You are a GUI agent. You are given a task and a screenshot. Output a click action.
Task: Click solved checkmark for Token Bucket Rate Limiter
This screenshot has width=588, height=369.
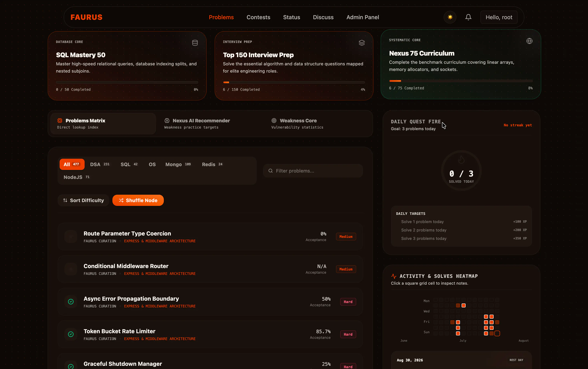click(71, 334)
